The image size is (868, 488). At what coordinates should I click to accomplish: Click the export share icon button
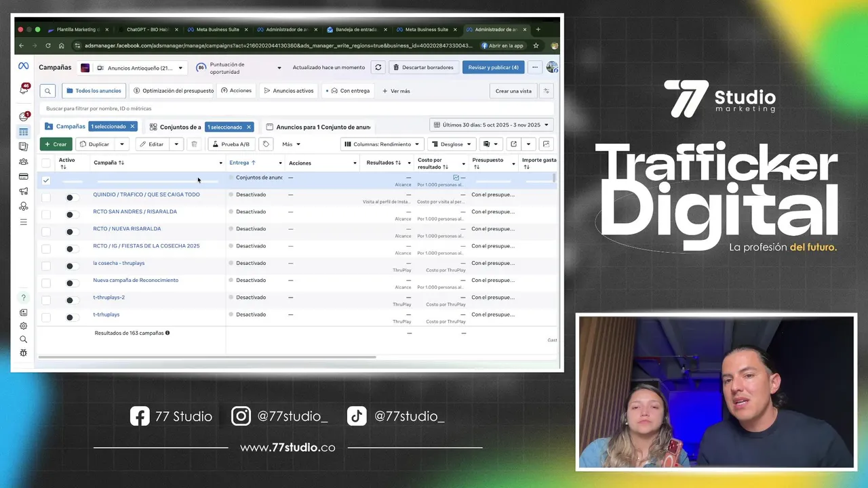[513, 144]
